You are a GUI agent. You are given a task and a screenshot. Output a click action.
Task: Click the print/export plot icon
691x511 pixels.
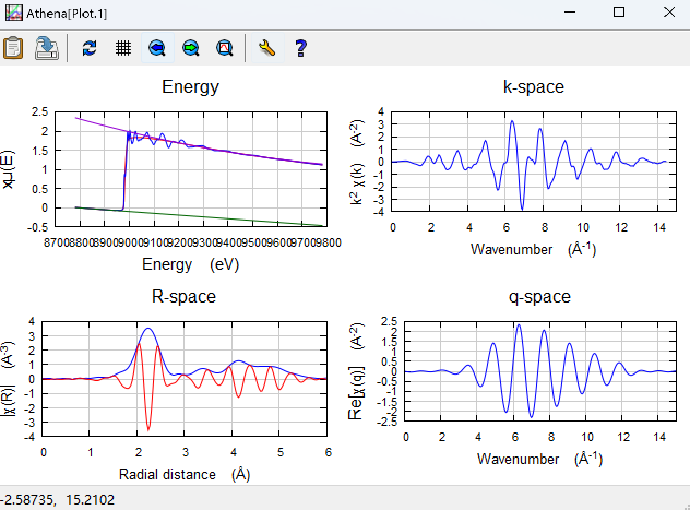47,47
